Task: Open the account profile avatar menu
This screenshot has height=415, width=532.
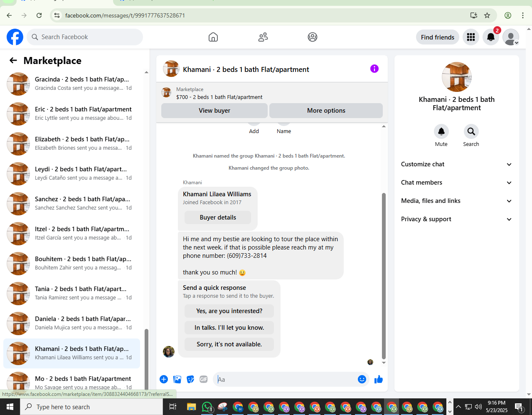Action: click(511, 37)
